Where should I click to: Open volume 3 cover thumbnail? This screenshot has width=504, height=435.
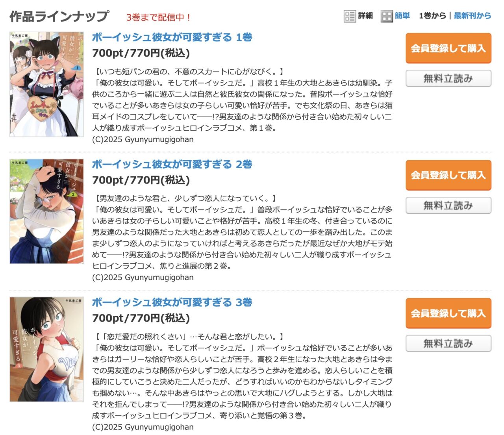coord(46,350)
